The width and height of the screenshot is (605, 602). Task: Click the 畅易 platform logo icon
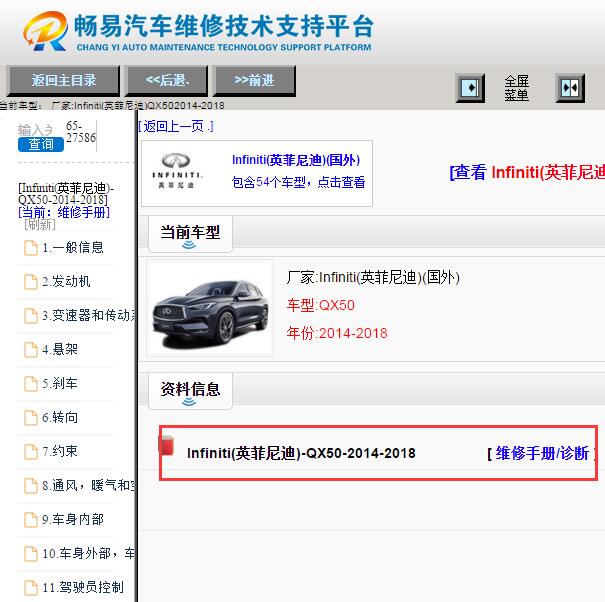[46, 31]
